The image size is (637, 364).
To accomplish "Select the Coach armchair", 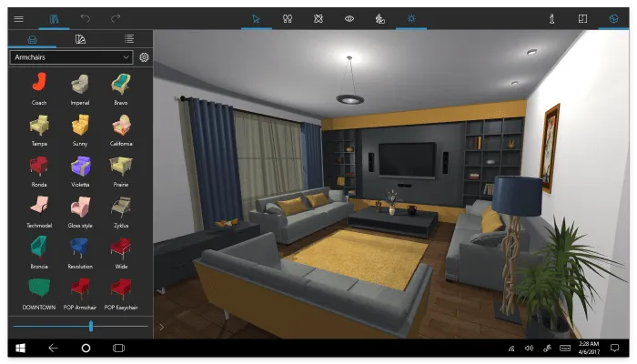I will (x=39, y=88).
